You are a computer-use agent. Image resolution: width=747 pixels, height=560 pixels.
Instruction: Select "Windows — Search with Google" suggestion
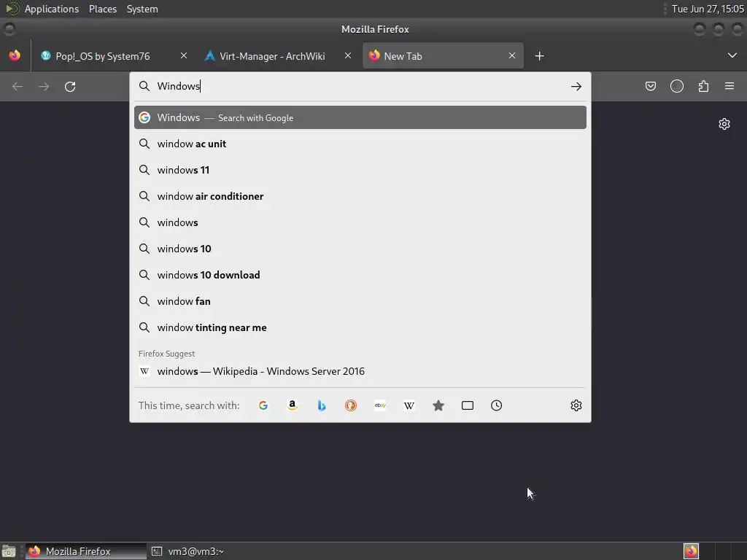click(x=360, y=117)
